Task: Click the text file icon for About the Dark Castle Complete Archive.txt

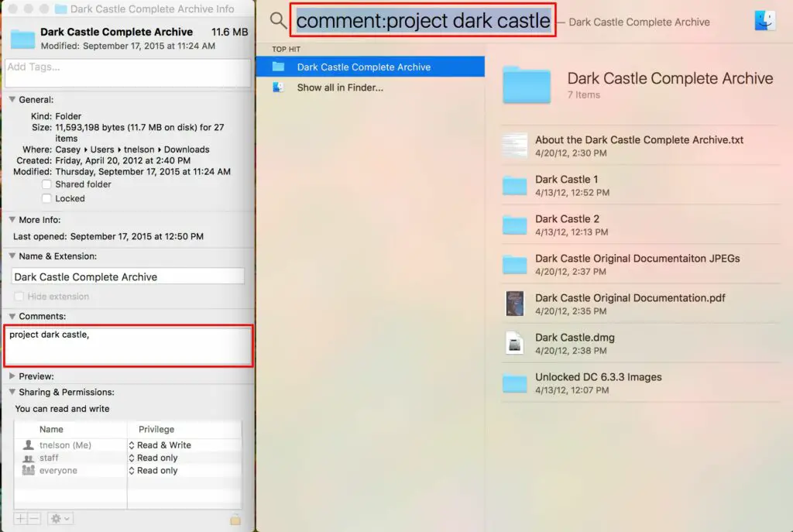Action: pos(515,146)
